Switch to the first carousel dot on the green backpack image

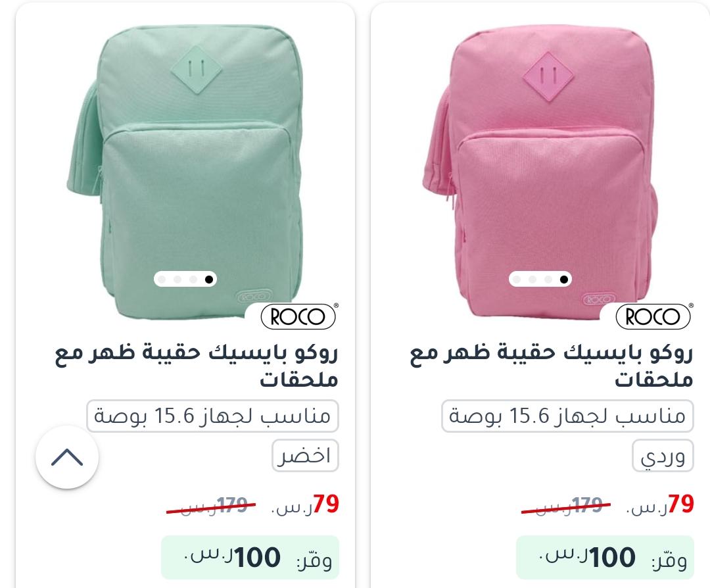click(x=162, y=279)
